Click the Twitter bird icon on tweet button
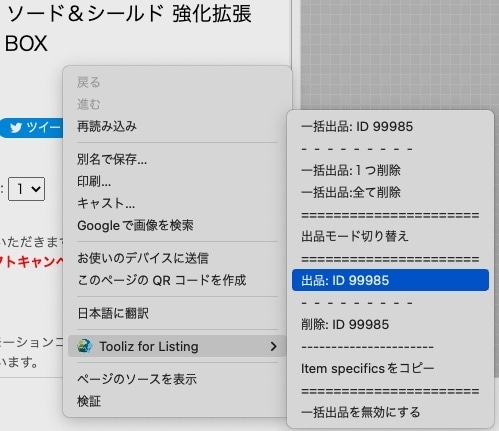Viewport: 499px width, 431px height. pyautogui.click(x=16, y=128)
